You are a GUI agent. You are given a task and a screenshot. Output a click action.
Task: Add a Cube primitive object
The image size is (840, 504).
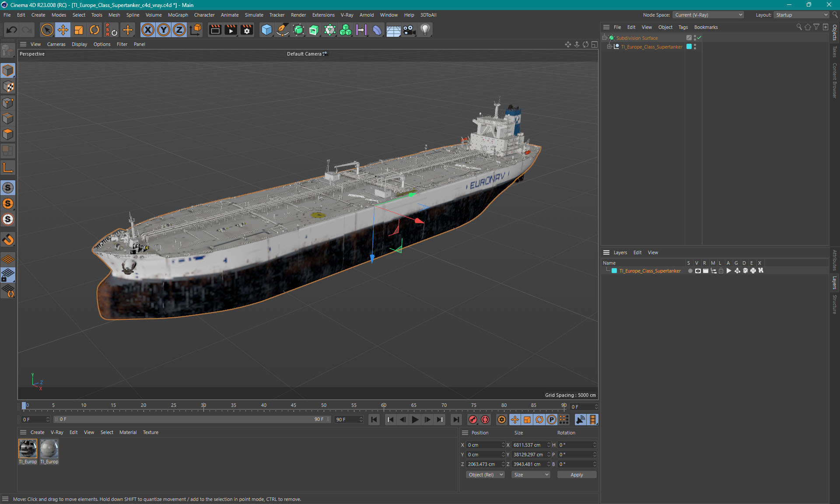266,30
